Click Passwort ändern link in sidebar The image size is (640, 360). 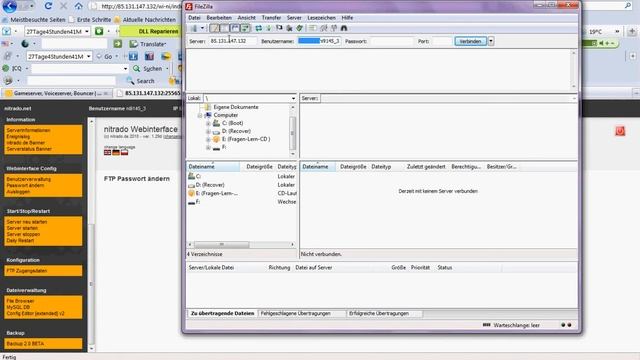coord(25,185)
